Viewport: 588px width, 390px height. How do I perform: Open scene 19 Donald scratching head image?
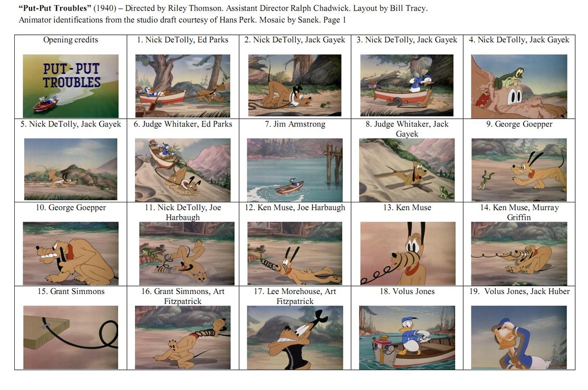tap(519, 337)
